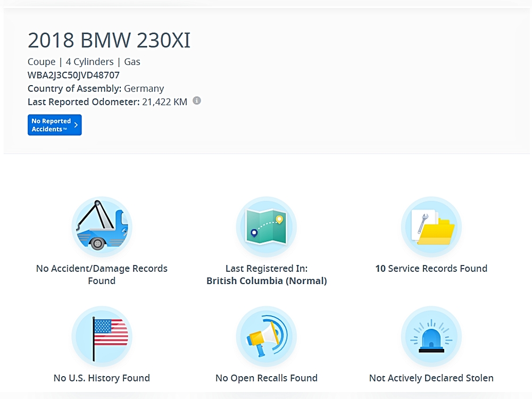The image size is (532, 399).
Task: Select the megaphone recalls icon
Action: 266,336
